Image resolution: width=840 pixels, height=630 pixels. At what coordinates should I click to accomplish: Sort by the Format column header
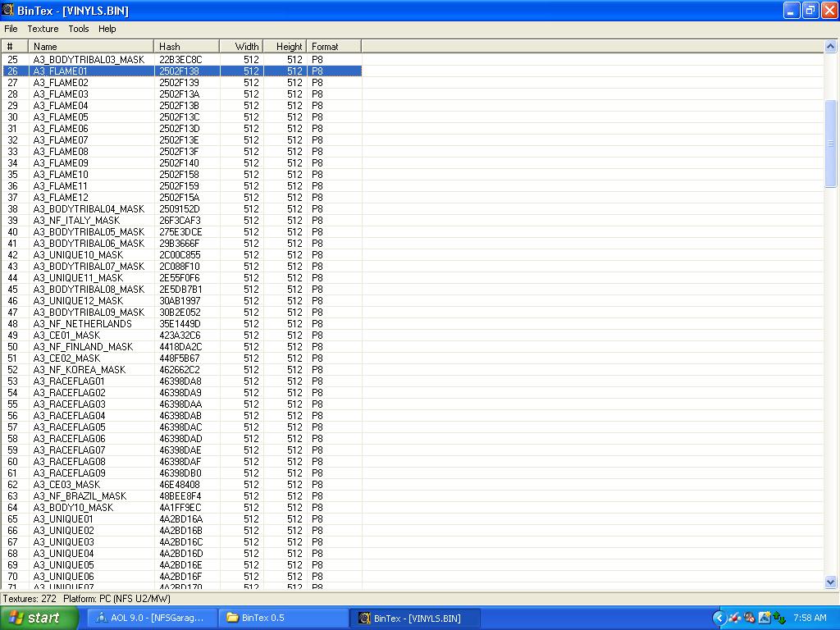point(334,47)
